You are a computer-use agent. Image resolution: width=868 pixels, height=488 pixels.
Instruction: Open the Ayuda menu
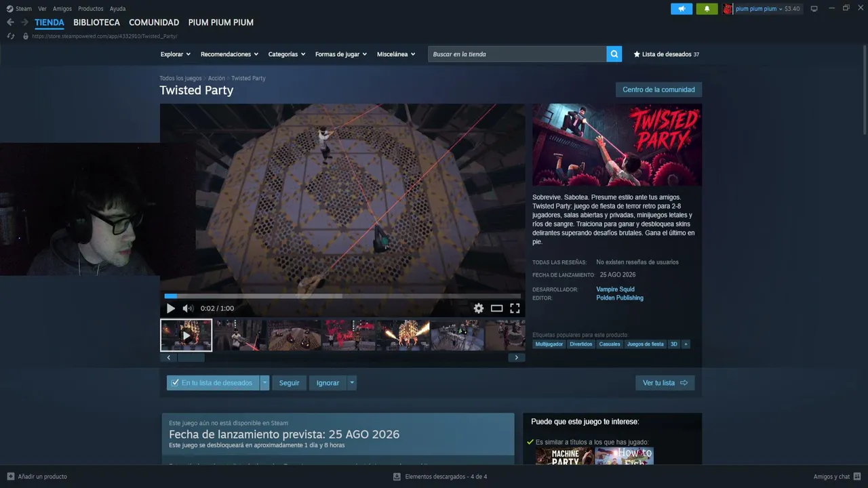(118, 9)
